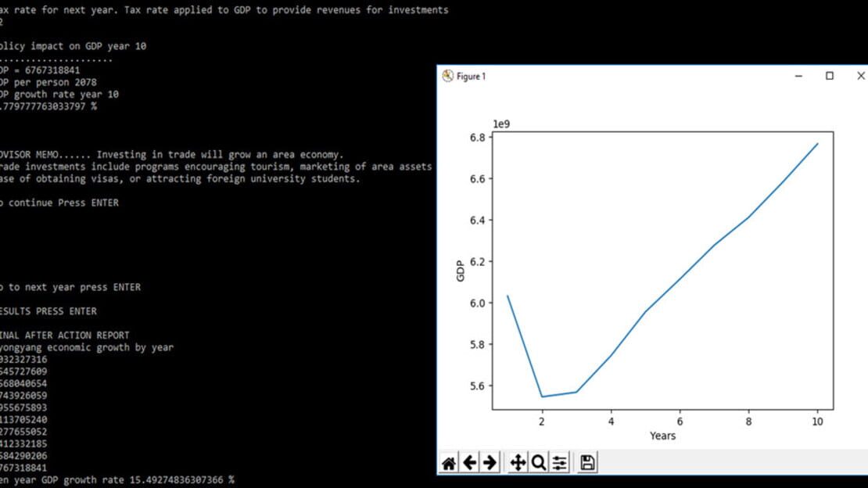Go forward to the next plot view
The image size is (868, 488).
click(x=490, y=462)
